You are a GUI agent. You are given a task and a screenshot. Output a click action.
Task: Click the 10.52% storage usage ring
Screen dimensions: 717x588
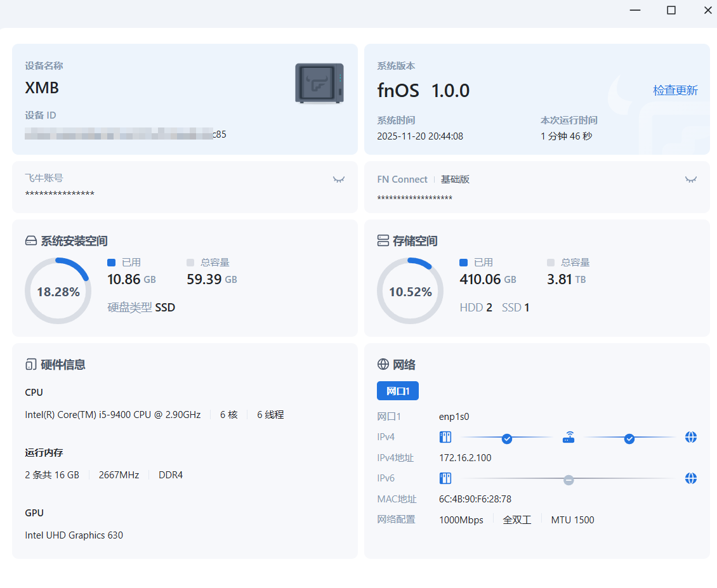[410, 291]
